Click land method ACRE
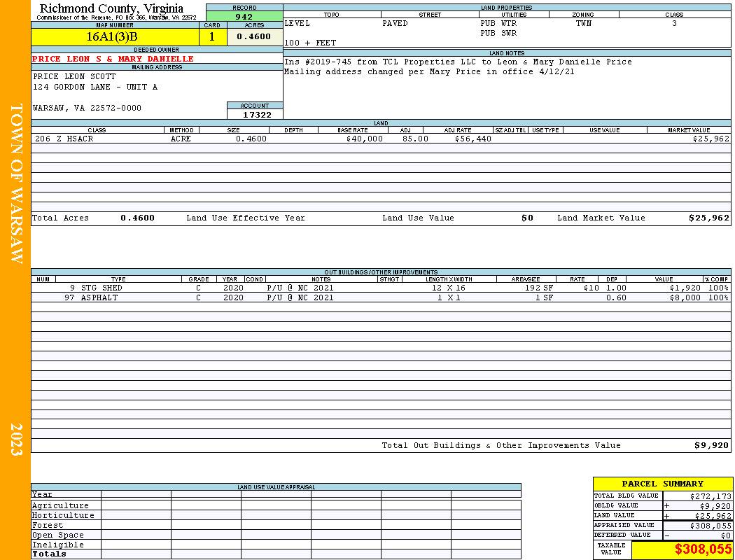This screenshot has width=735, height=560. click(x=181, y=139)
